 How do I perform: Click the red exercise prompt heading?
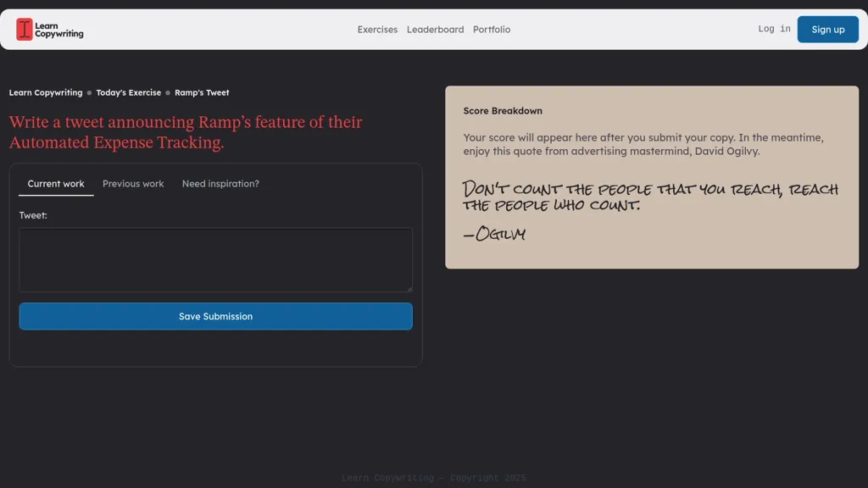(185, 131)
